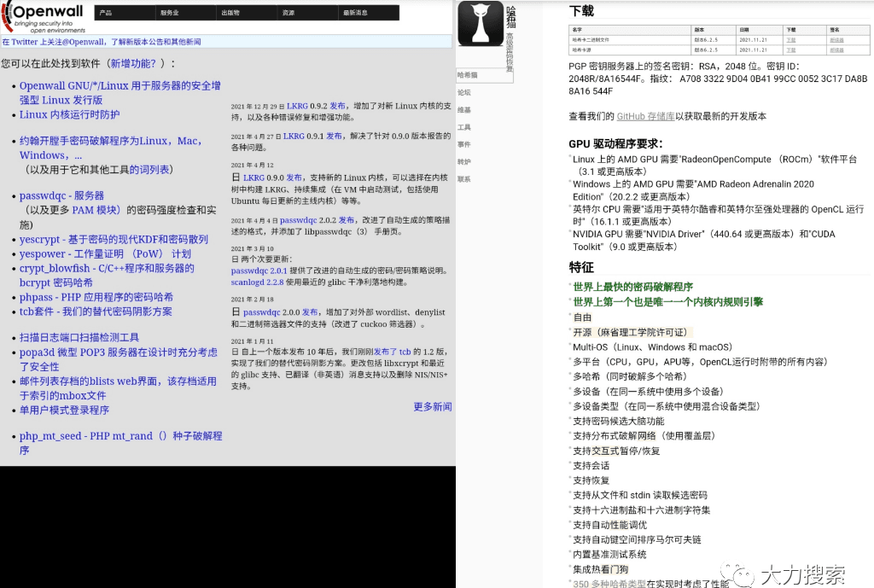Image resolution: width=874 pixels, height=588 pixels.
Task: Click the Openwall logo
Action: (x=45, y=17)
